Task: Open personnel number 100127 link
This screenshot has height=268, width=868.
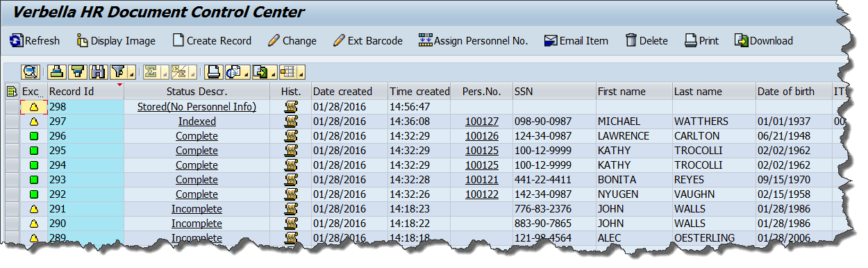Action: 482,122
